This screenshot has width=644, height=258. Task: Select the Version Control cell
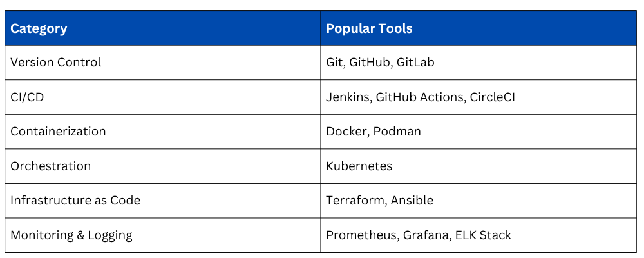click(x=56, y=63)
